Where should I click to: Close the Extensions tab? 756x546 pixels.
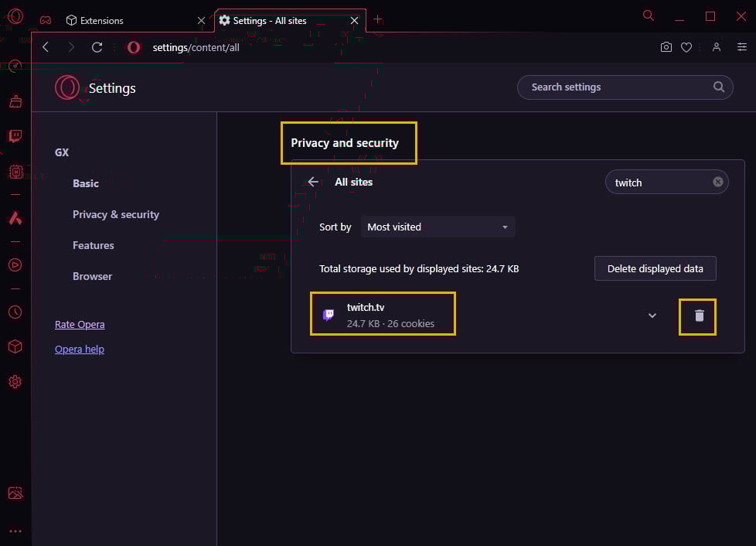click(202, 21)
